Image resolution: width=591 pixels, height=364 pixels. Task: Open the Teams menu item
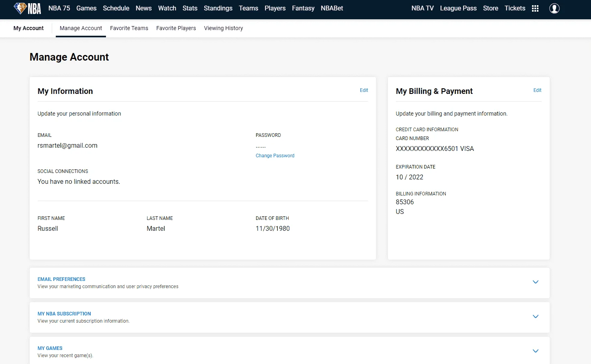tap(248, 8)
